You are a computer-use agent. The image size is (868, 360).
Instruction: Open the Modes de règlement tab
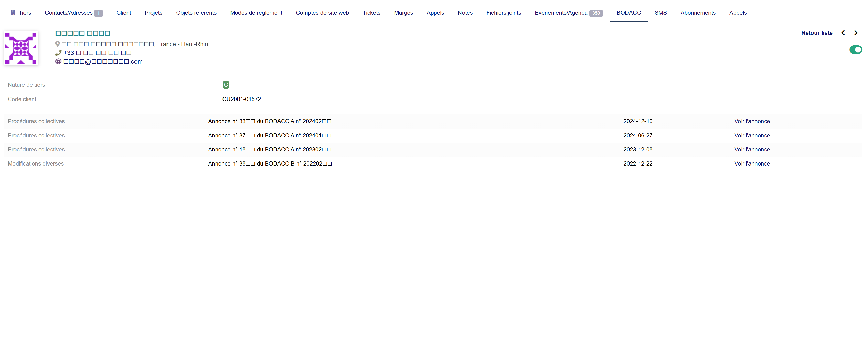256,13
